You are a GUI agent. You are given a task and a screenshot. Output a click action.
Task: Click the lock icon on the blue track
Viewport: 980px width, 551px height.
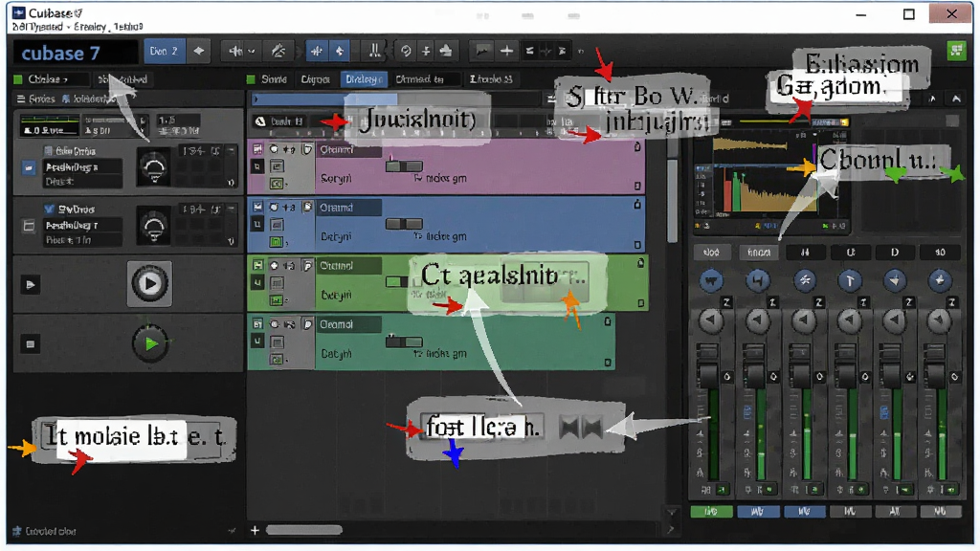tap(636, 204)
